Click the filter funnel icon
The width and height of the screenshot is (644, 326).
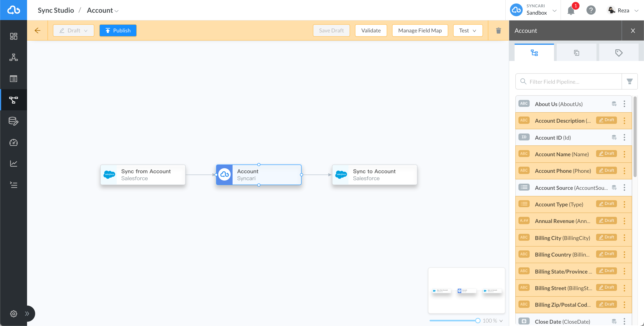pyautogui.click(x=630, y=81)
